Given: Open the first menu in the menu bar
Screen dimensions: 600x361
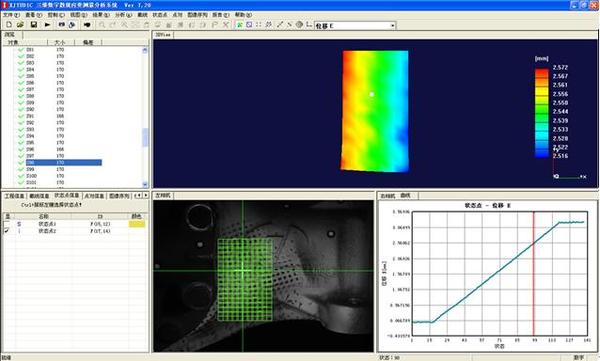Looking at the screenshot, I should [x=11, y=15].
